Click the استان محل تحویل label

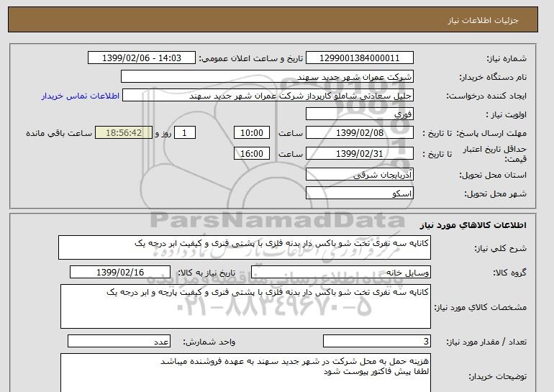click(493, 175)
